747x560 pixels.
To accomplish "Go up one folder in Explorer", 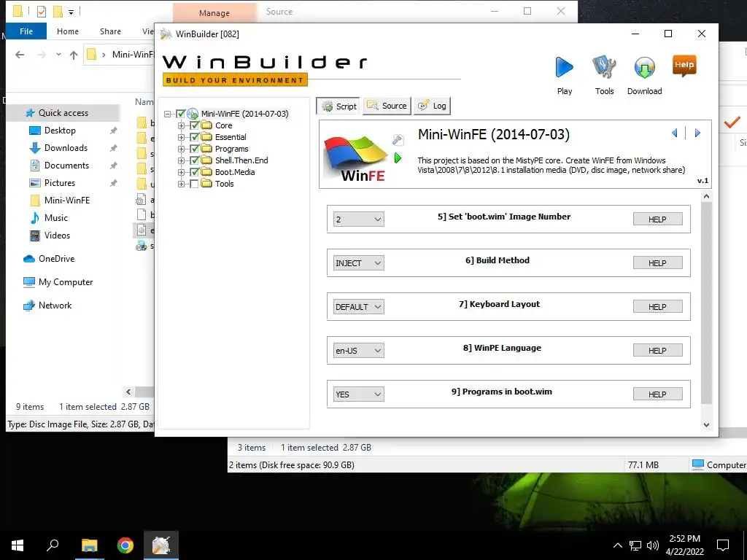I will tap(74, 55).
